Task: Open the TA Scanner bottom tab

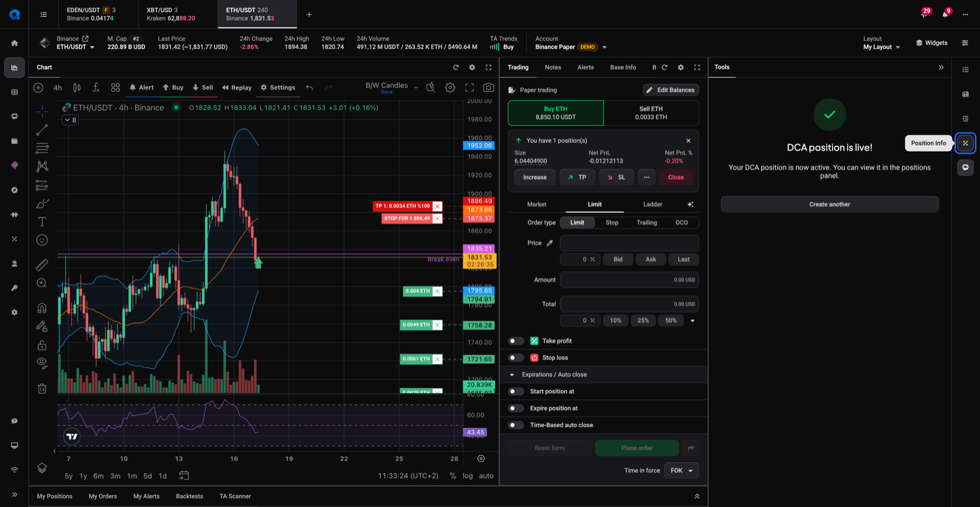Action: coord(235,496)
